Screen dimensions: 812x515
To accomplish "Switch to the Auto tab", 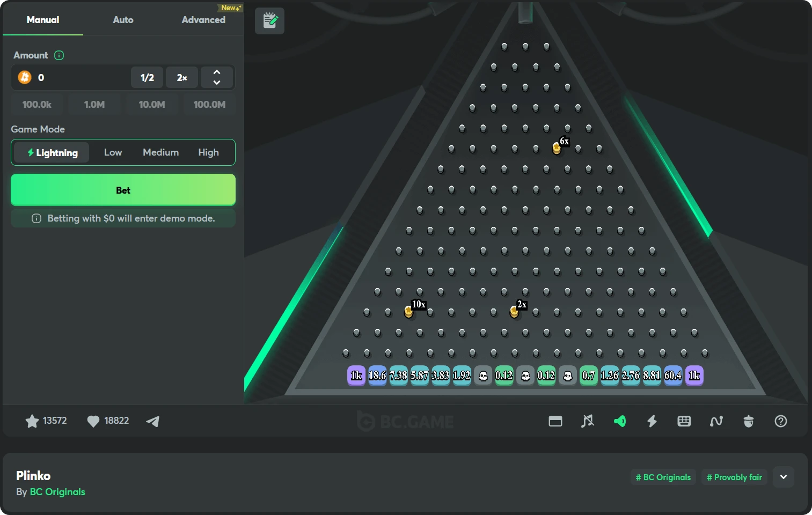I will pos(123,19).
